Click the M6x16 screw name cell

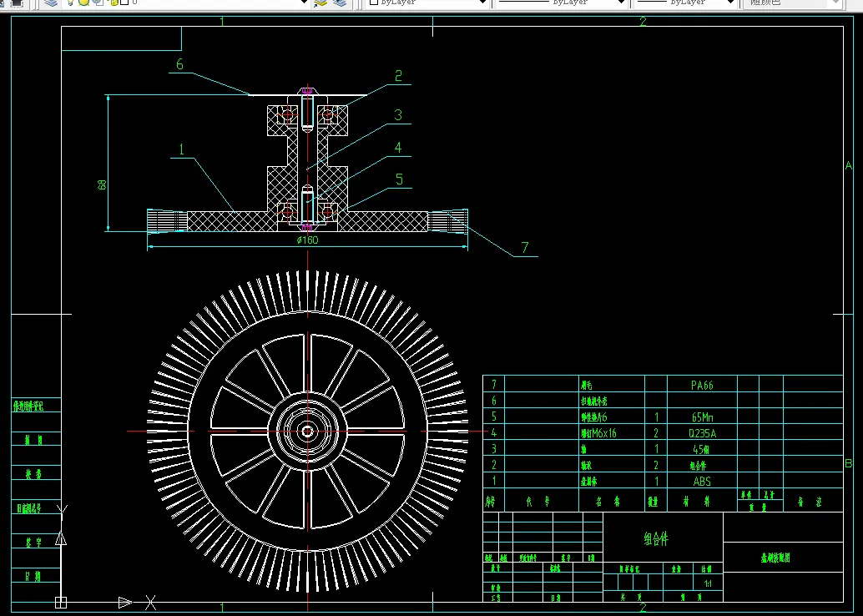pyautogui.click(x=598, y=433)
